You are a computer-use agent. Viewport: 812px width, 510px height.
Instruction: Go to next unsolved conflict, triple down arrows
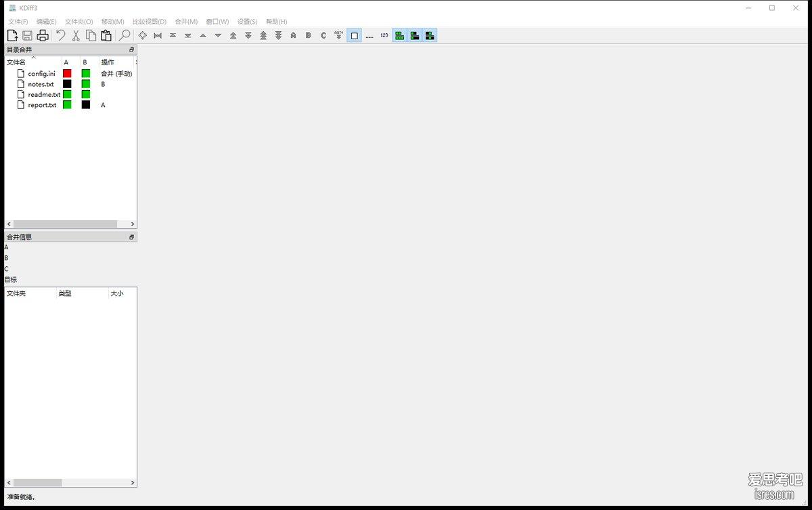[x=278, y=35]
